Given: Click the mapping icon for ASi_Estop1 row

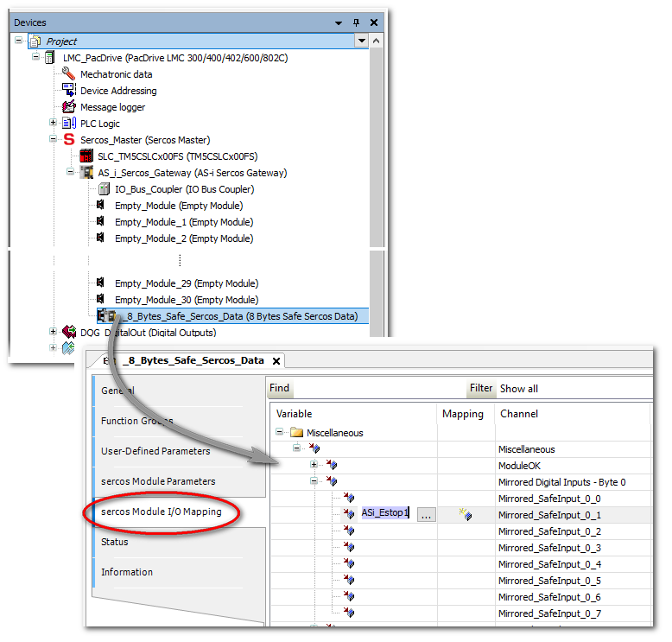Looking at the screenshot, I should pyautogui.click(x=466, y=514).
